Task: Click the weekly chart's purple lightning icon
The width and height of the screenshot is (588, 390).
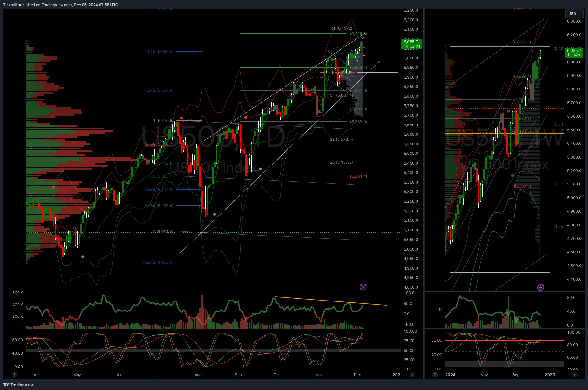Action: pos(540,287)
